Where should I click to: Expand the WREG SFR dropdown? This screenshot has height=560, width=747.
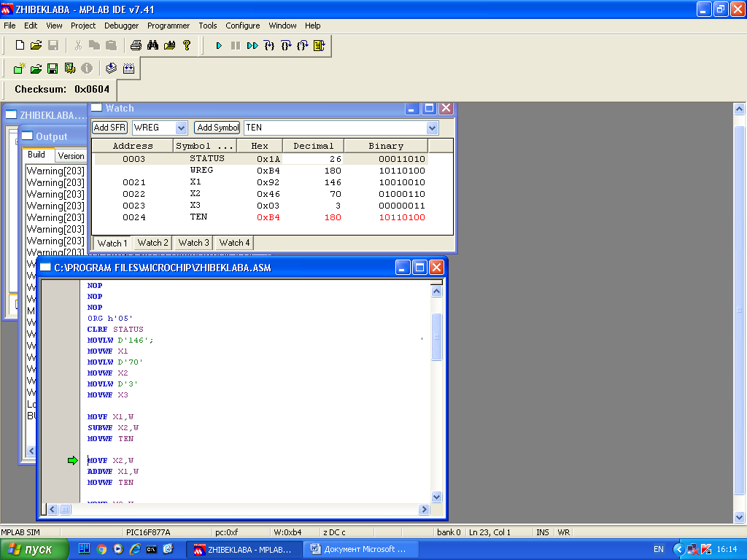[181, 128]
